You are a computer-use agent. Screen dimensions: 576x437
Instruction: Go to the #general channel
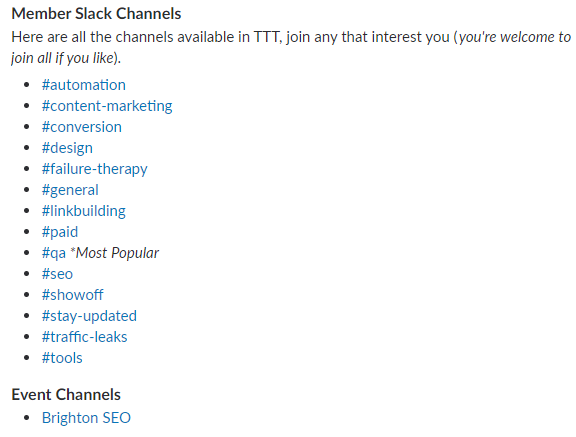(70, 190)
